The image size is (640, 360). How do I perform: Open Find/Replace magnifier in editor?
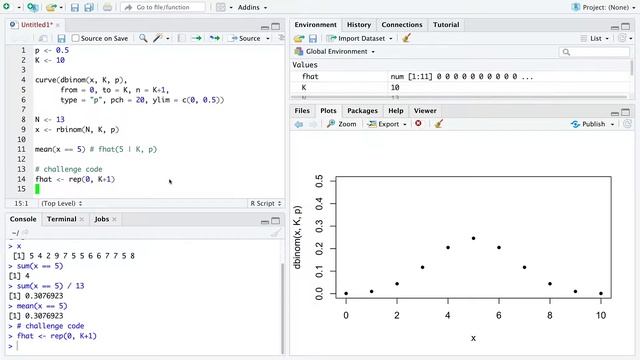143,38
